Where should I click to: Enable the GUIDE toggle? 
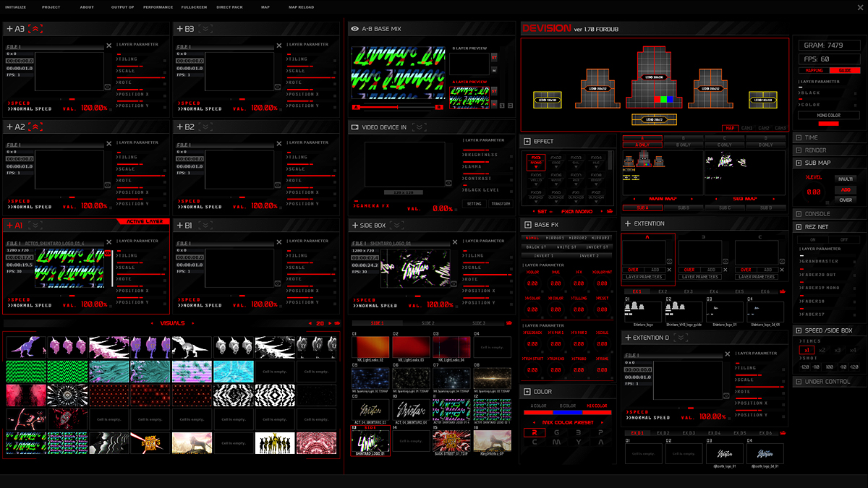click(x=844, y=70)
